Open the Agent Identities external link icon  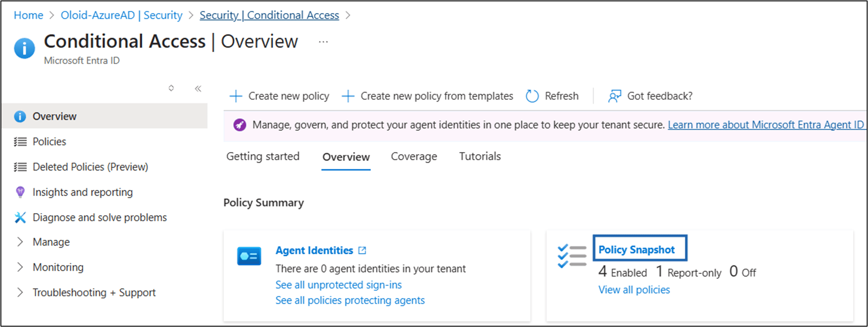(362, 250)
